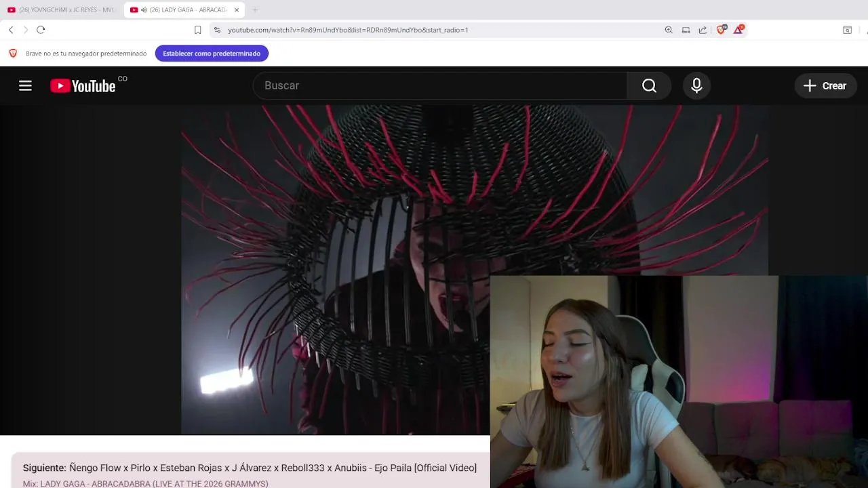Share this page via share icon
Screen dimensions: 868x488
point(703,30)
